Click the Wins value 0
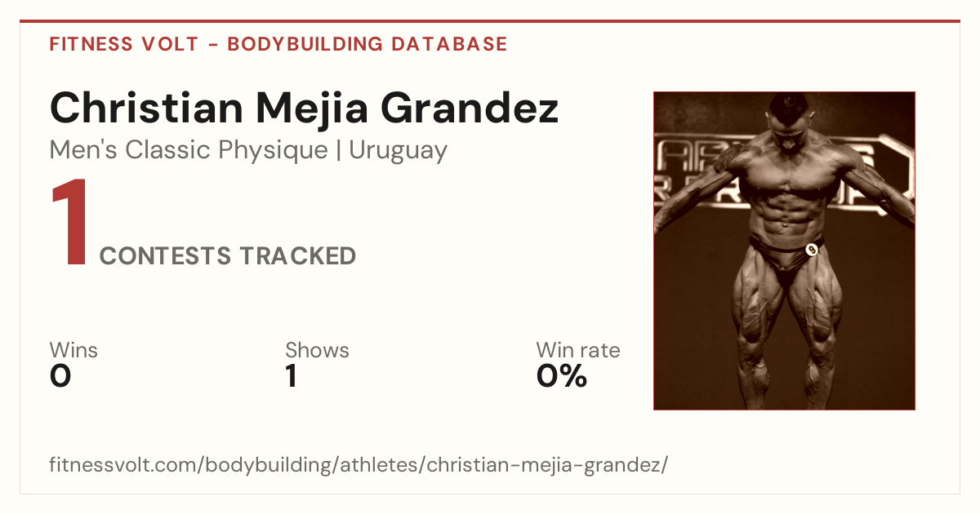The height and width of the screenshot is (514, 980). (60, 376)
